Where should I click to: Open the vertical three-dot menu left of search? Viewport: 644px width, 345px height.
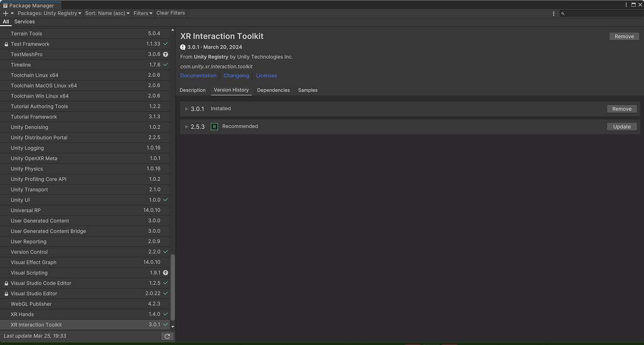553,13
